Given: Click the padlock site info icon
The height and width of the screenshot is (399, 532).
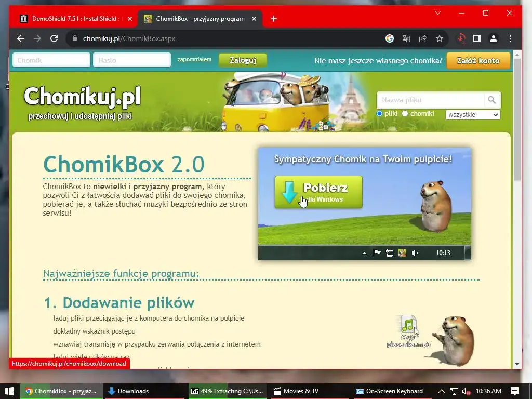Looking at the screenshot, I should coord(75,38).
